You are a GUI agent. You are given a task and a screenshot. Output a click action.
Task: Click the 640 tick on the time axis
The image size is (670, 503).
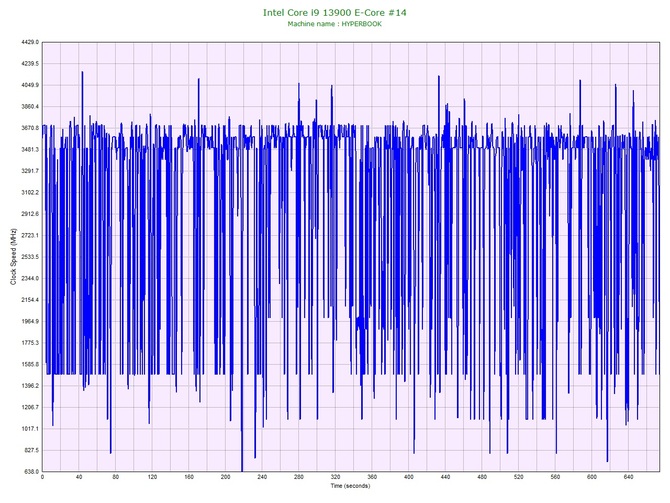tap(629, 477)
